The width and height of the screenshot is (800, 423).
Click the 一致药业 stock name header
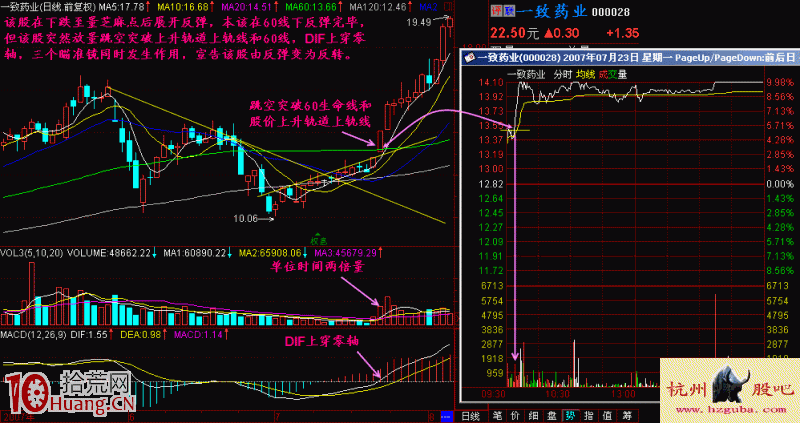click(550, 12)
